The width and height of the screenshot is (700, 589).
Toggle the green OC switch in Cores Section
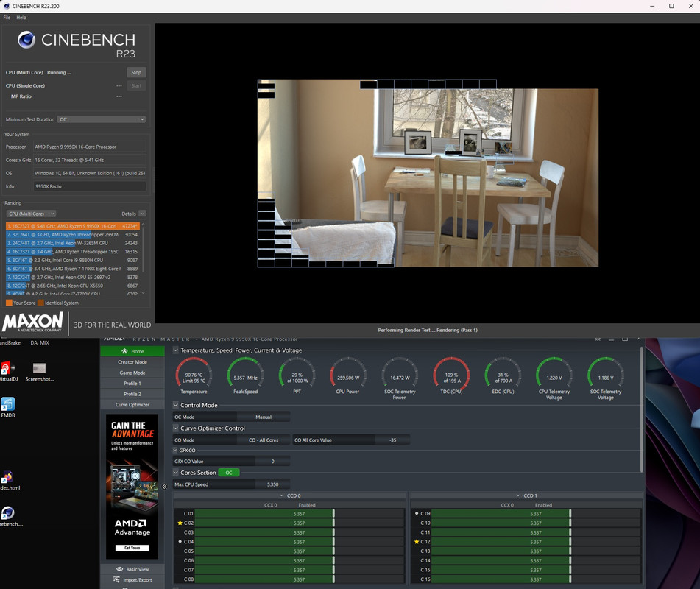click(x=229, y=473)
